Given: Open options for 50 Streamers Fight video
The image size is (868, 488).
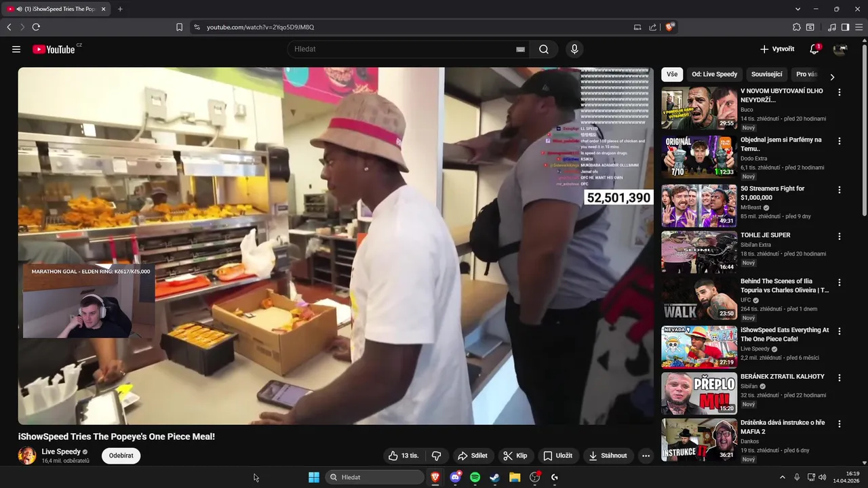Looking at the screenshot, I should (x=840, y=190).
